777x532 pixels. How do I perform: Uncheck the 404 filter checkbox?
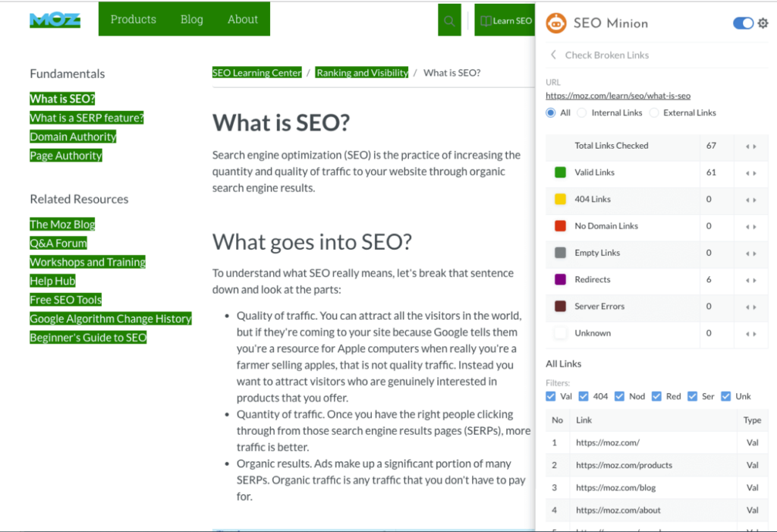coord(584,395)
